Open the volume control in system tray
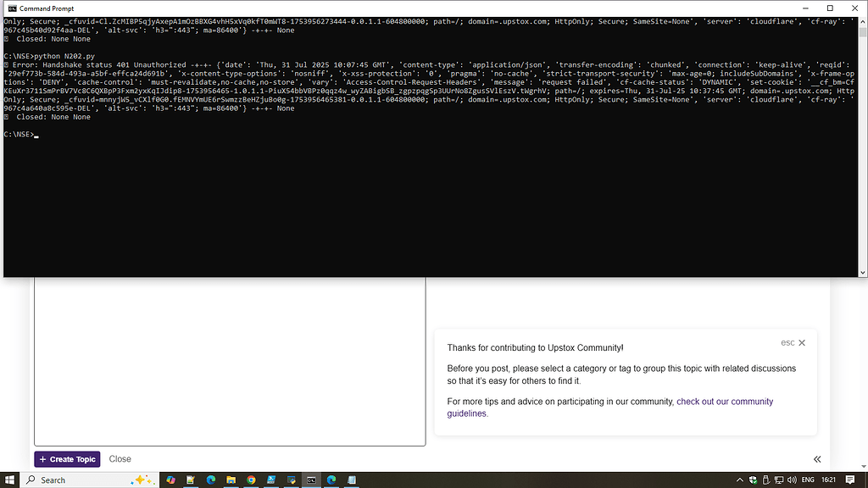868x488 pixels. tap(793, 480)
